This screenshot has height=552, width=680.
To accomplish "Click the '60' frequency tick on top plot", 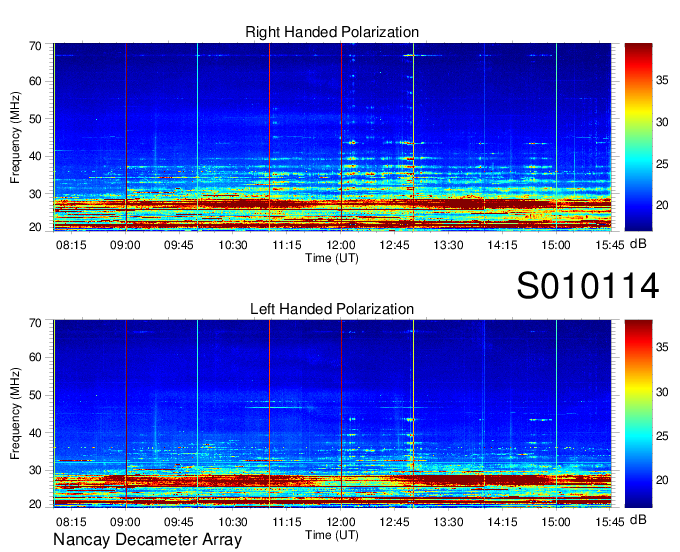I will tap(35, 81).
